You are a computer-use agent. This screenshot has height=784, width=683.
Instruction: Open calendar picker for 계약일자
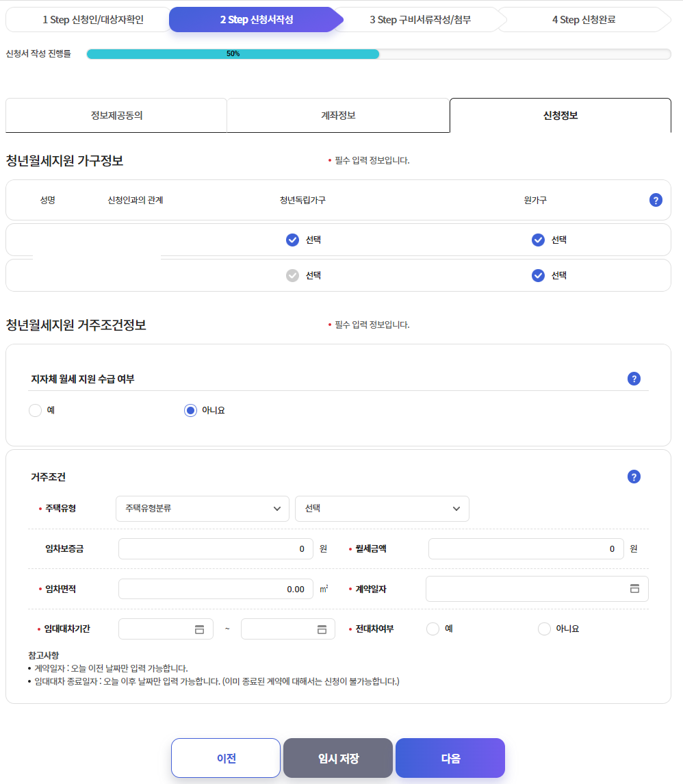point(634,589)
